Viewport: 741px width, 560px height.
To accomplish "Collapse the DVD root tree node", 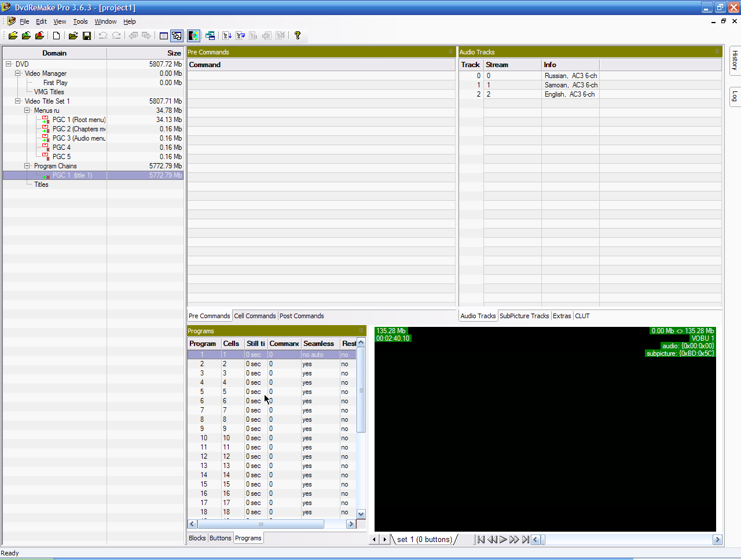I will [9, 64].
